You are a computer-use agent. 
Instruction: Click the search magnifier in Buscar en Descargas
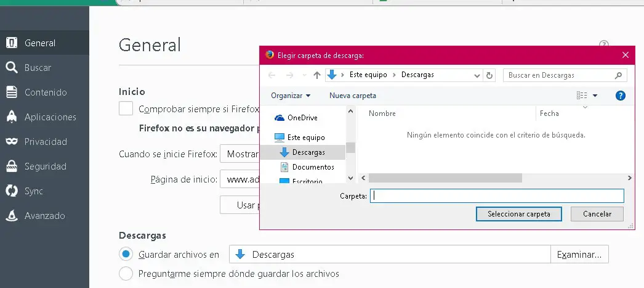[618, 75]
